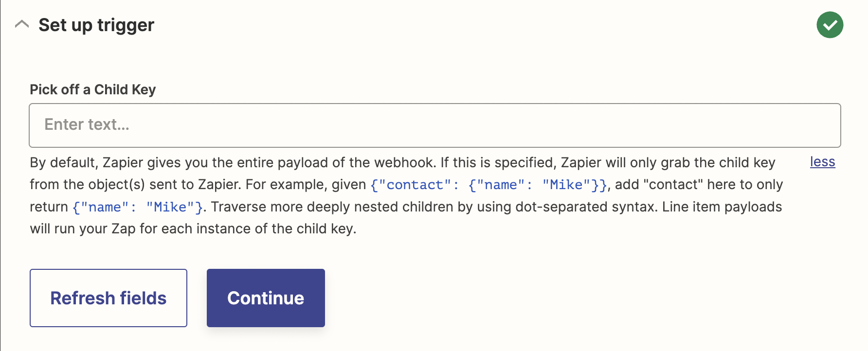Click the Pick off a Child Key label
868x351 pixels.
(93, 89)
